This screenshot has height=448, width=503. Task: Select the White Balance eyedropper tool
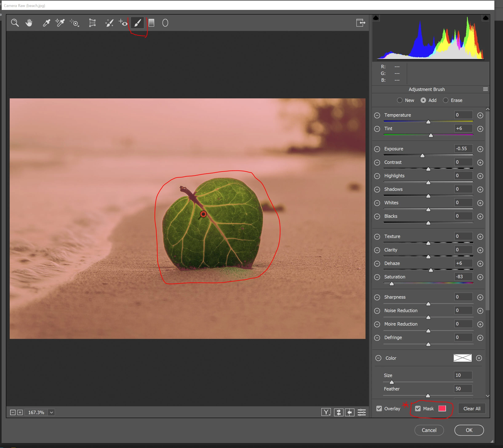click(46, 23)
